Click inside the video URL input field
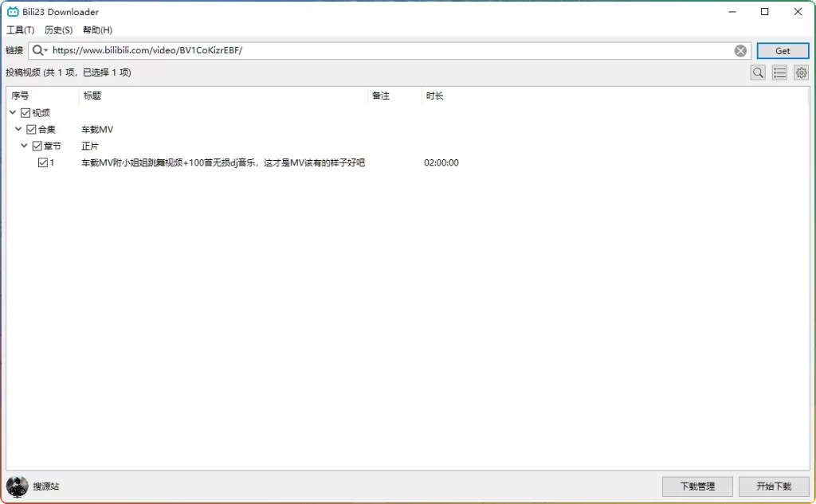Screen dimensions: 816x504 [319, 50]
